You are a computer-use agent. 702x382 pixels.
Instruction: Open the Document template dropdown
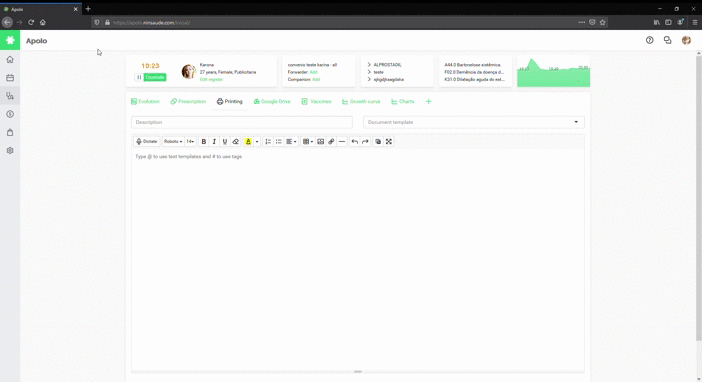(x=474, y=122)
